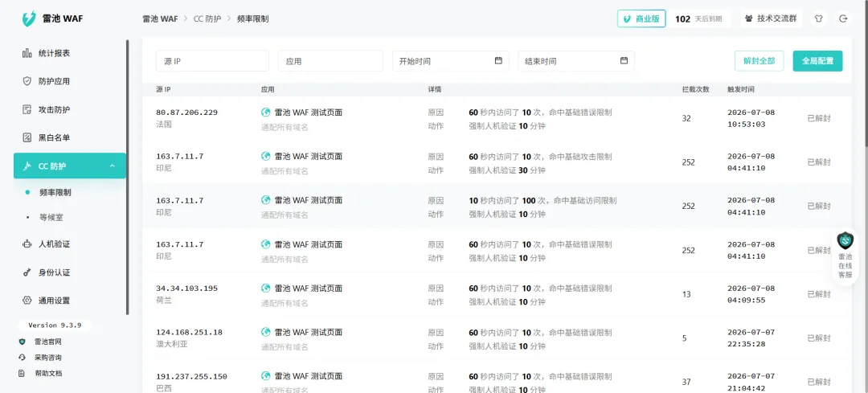The width and height of the screenshot is (868, 393).
Task: Click block count 32
Action: pos(686,118)
